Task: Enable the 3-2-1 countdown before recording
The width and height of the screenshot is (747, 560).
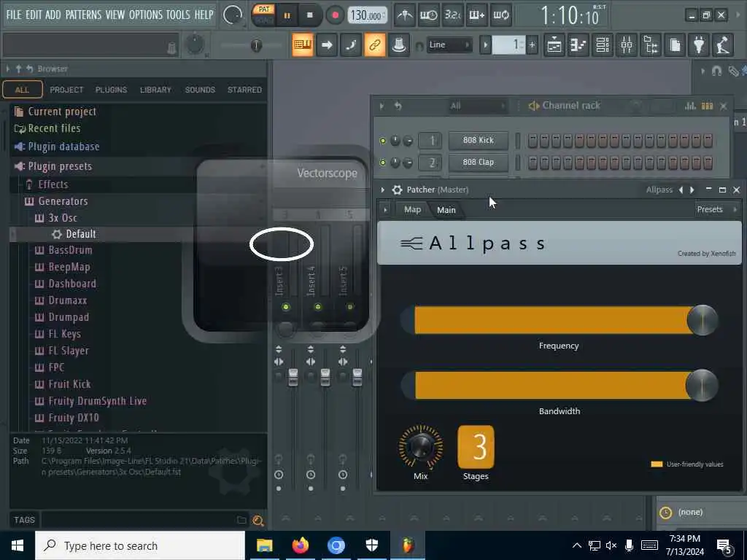Action: point(452,15)
